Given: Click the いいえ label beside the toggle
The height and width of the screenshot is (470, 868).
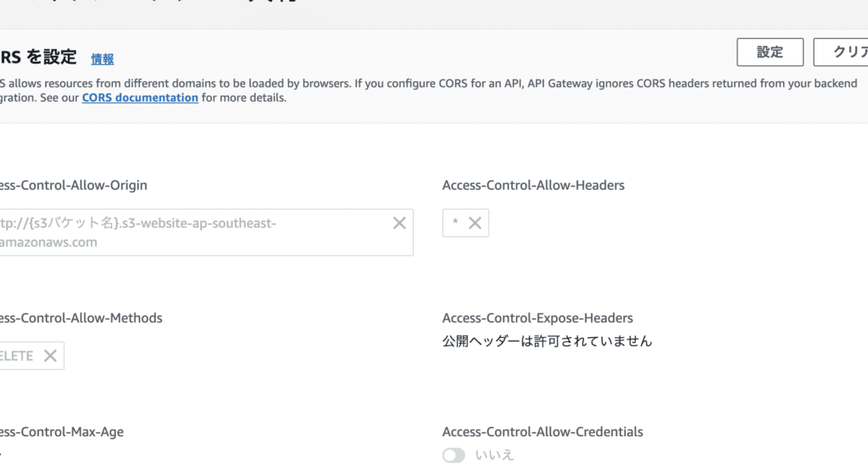Looking at the screenshot, I should [x=494, y=456].
